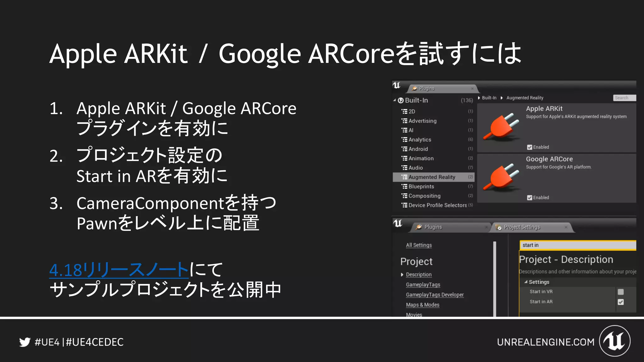The height and width of the screenshot is (362, 644).
Task: Click the Unreal Engine logo in the Plugins window
Action: (397, 85)
